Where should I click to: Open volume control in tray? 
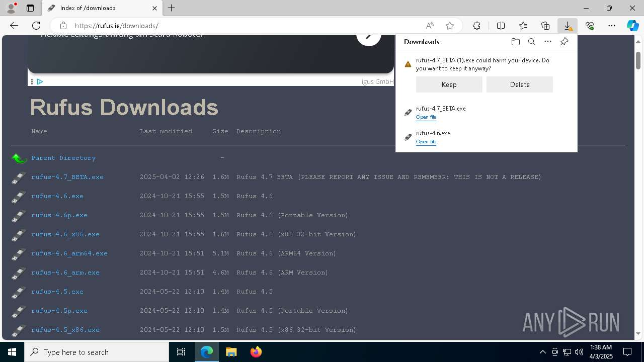tap(579, 352)
